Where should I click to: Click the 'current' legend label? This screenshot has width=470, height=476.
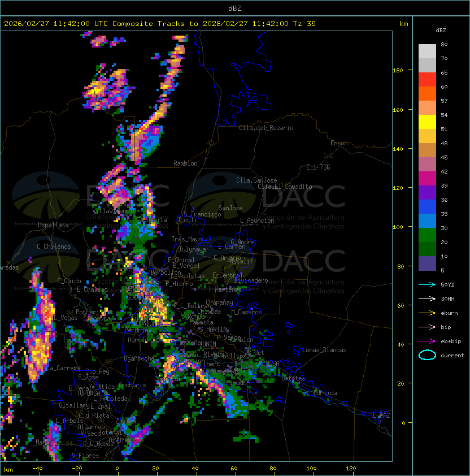452,356
